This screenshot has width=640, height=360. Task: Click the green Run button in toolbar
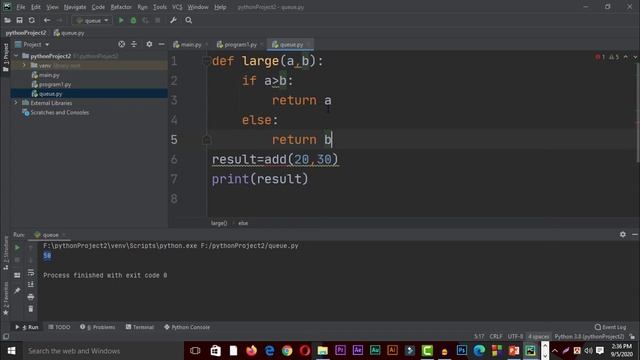tap(121, 20)
